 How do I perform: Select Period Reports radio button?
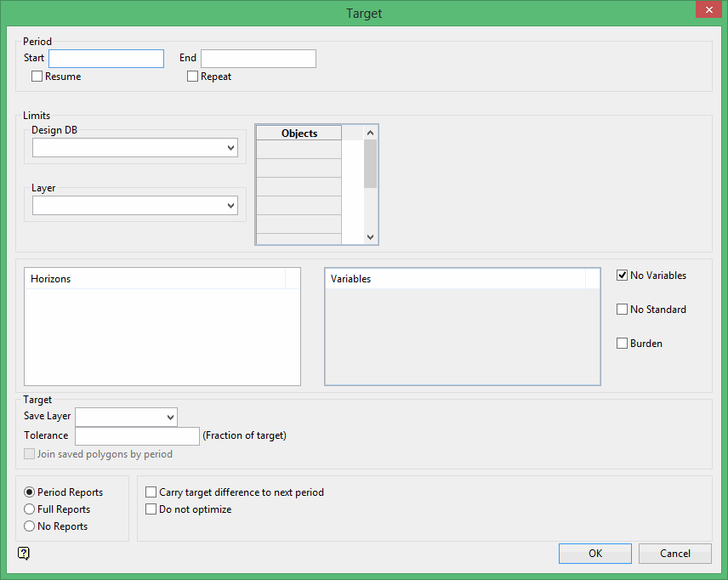30,492
